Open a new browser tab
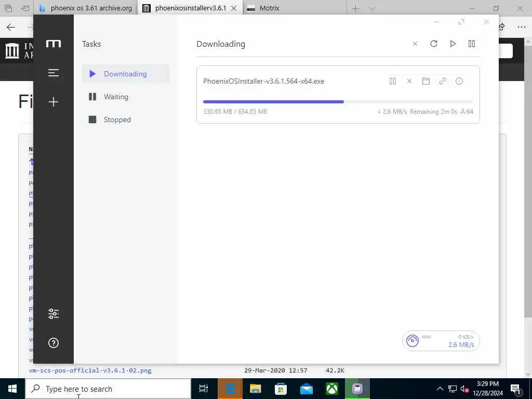Screen dimensions: 532x399 pos(355,8)
